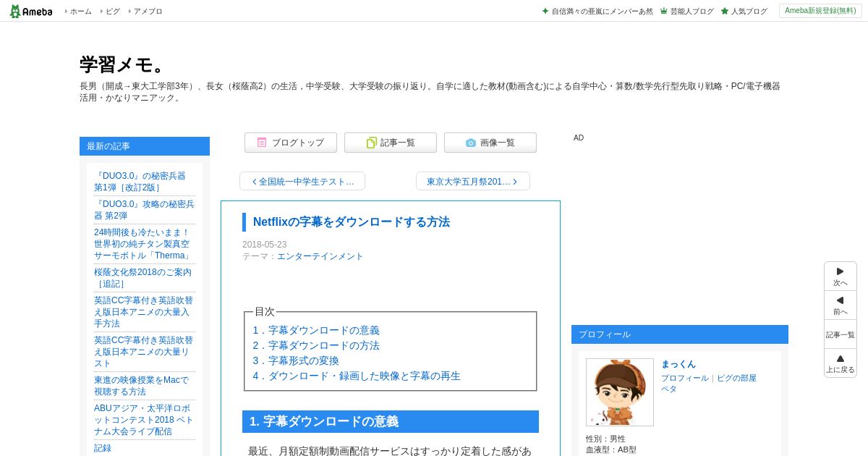The image size is (868, 456).
Task: Open 『DUO3.0』攻略の秘密兵器 第2弾 article
Action: pyautogui.click(x=144, y=210)
